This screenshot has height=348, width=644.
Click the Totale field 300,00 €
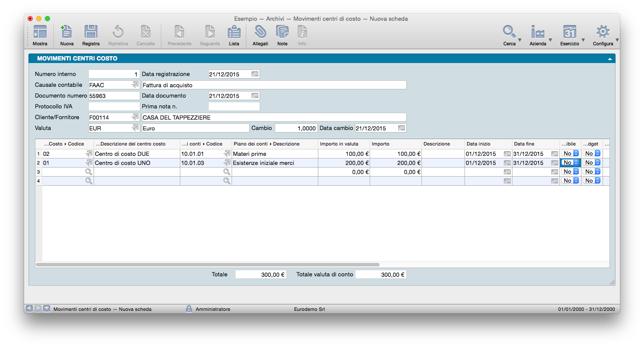click(261, 275)
